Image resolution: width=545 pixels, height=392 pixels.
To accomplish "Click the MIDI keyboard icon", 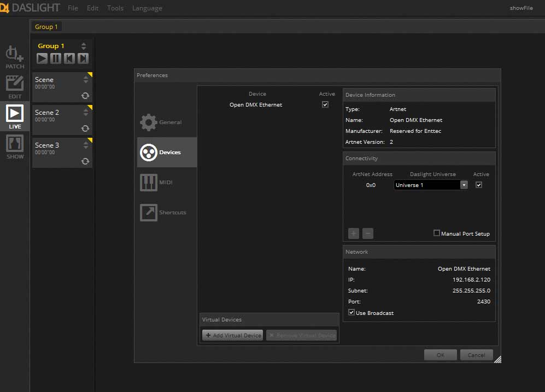I will tap(149, 183).
